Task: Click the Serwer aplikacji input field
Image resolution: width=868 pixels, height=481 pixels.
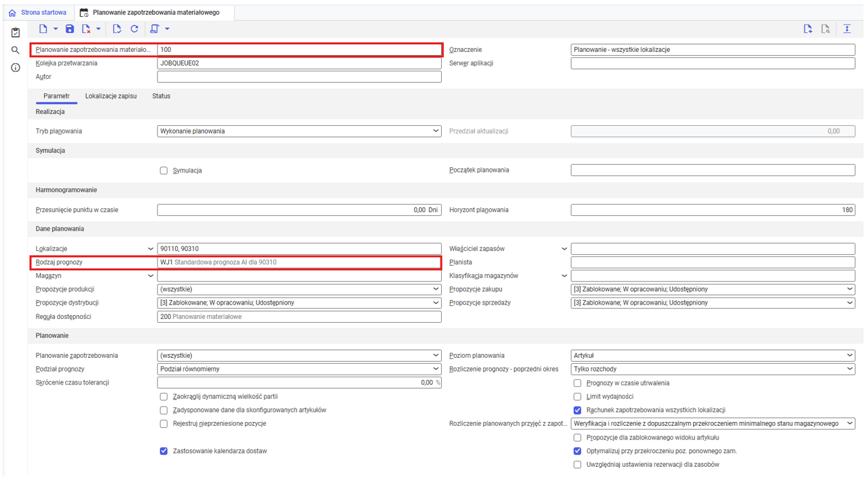Action: click(713, 64)
